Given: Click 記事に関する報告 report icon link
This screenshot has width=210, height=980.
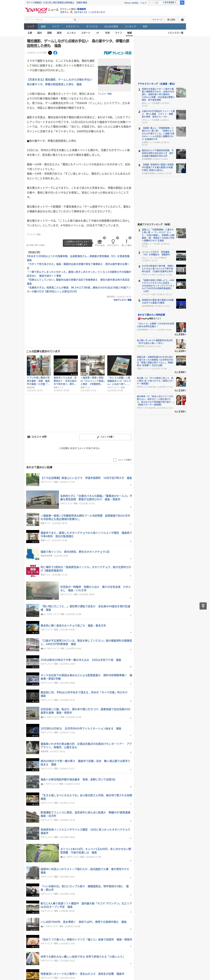Looking at the screenshot, I should click(x=36, y=245).
